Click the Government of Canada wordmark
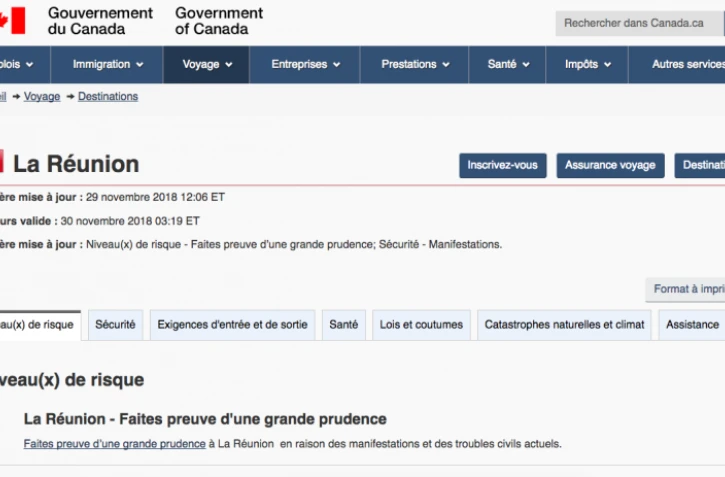This screenshot has width=725, height=477. click(x=219, y=21)
